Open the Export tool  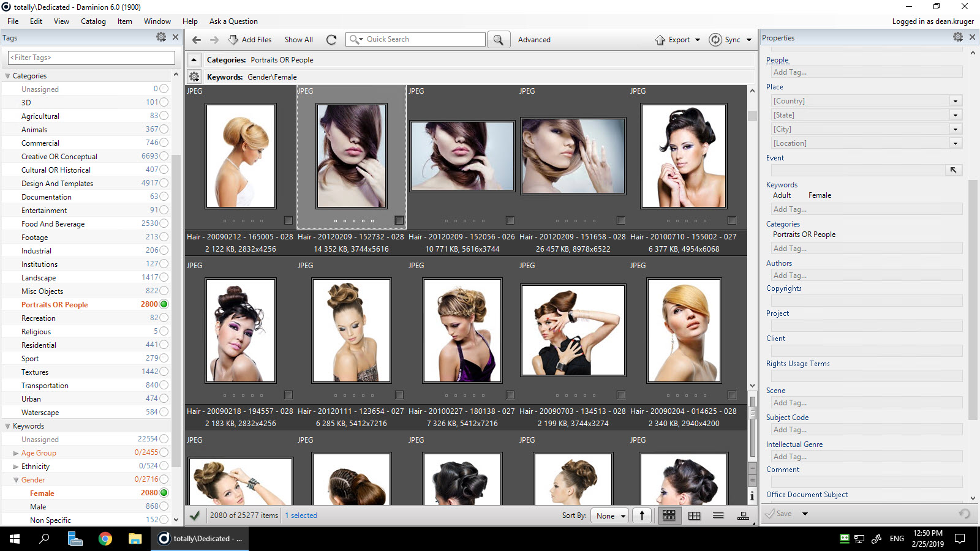677,39
